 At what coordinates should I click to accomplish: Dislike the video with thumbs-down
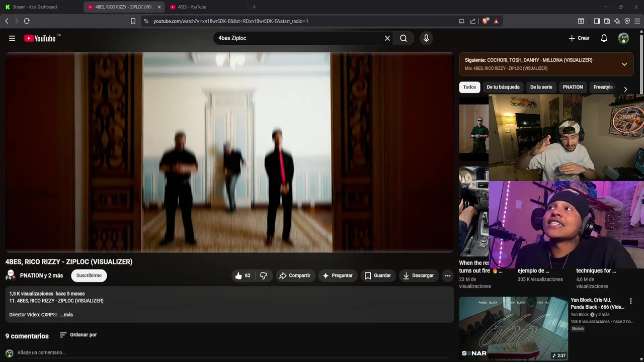(x=263, y=276)
